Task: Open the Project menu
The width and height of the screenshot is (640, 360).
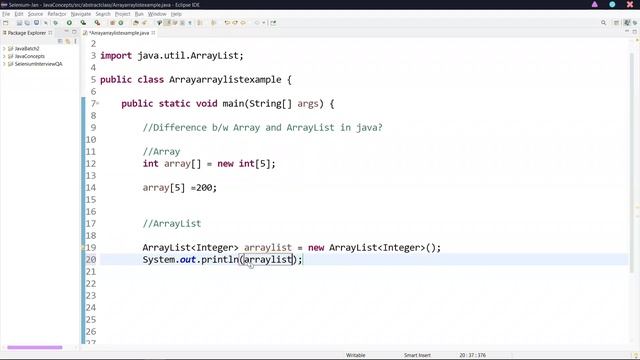Action: coord(122,14)
